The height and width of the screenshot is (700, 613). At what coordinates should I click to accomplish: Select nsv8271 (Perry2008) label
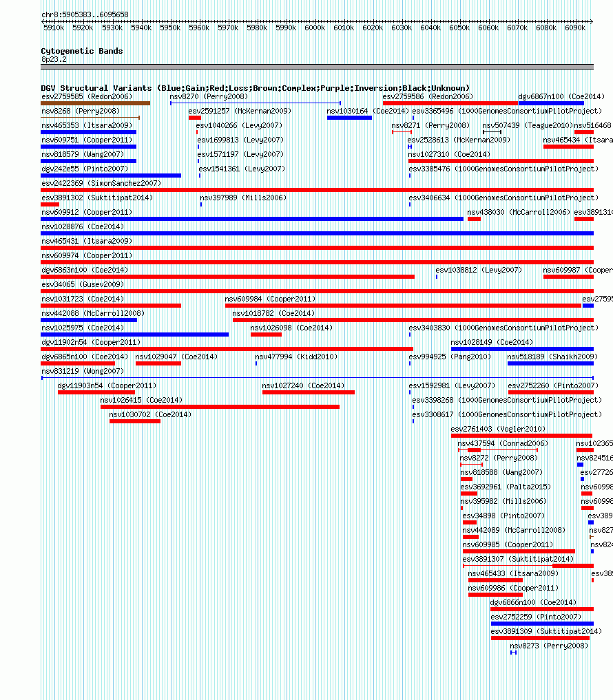[430, 125]
